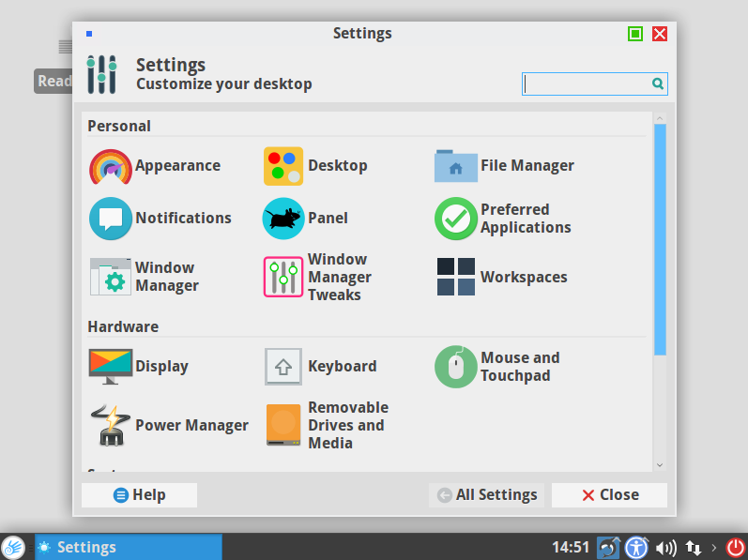The image size is (748, 560).
Task: Launch File Manager settings
Action: 456,166
